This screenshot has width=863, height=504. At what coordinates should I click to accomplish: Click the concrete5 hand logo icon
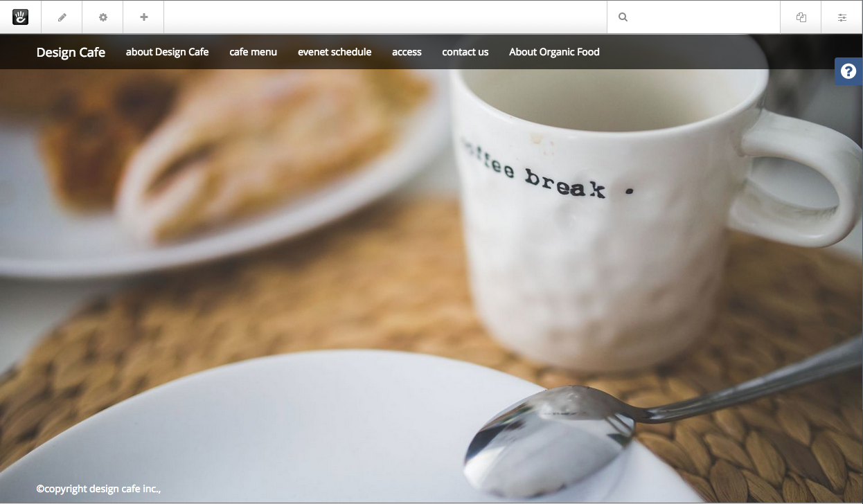coord(20,17)
